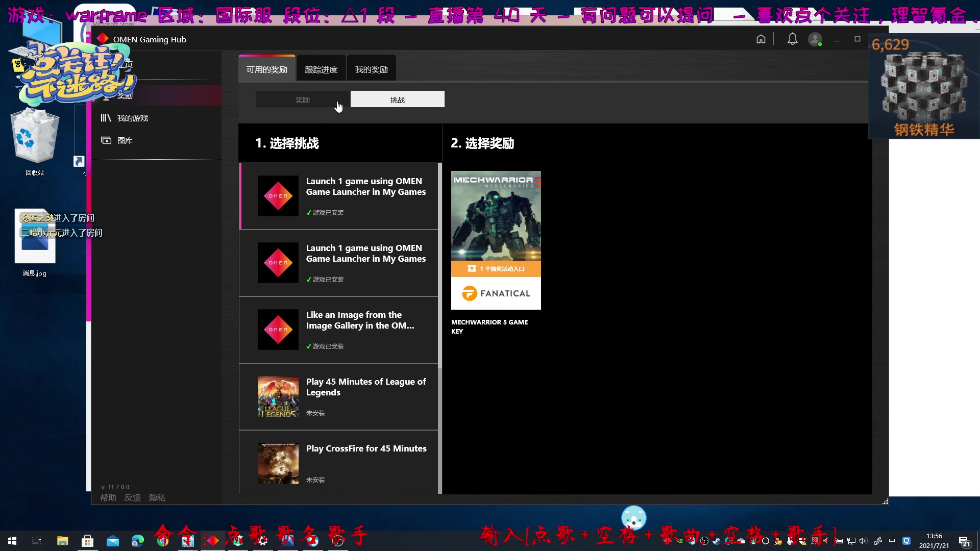Toggle game installed status on League of Legends
980x551 pixels.
(315, 412)
